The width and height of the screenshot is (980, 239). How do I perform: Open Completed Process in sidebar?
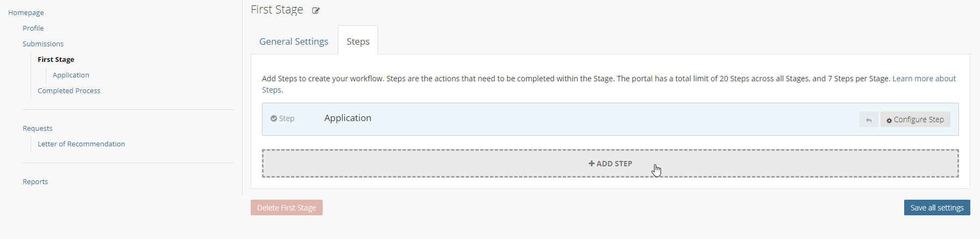69,90
